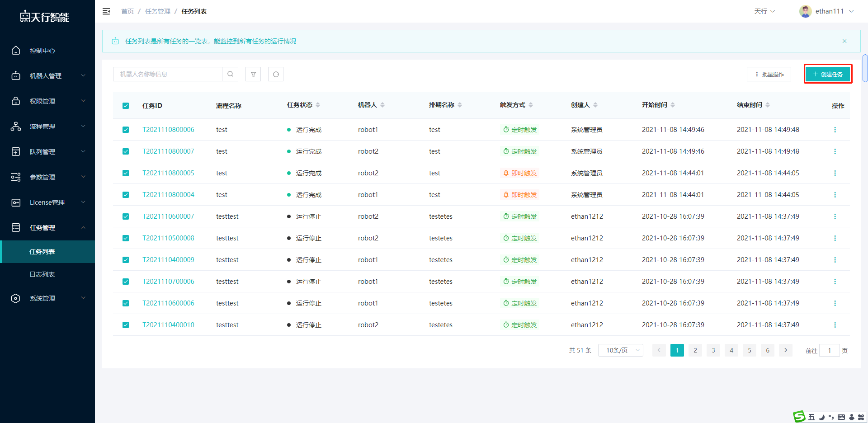Sort by 排期名称 column arrows
Screen dimensions: 868x423
(460, 105)
